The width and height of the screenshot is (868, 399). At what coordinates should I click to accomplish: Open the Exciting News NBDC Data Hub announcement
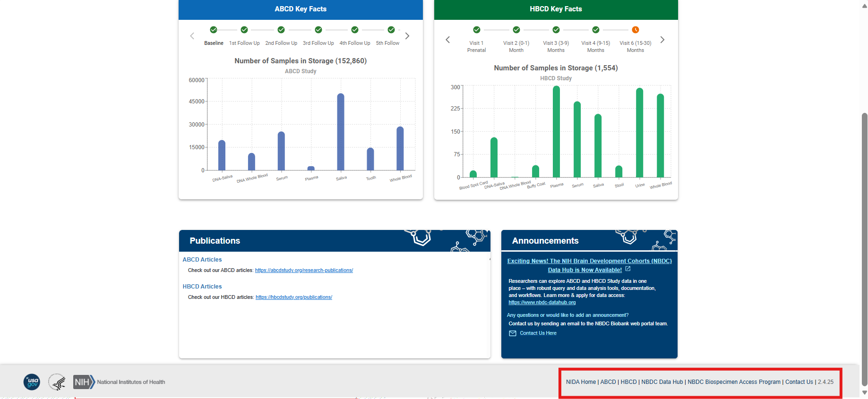coord(589,265)
